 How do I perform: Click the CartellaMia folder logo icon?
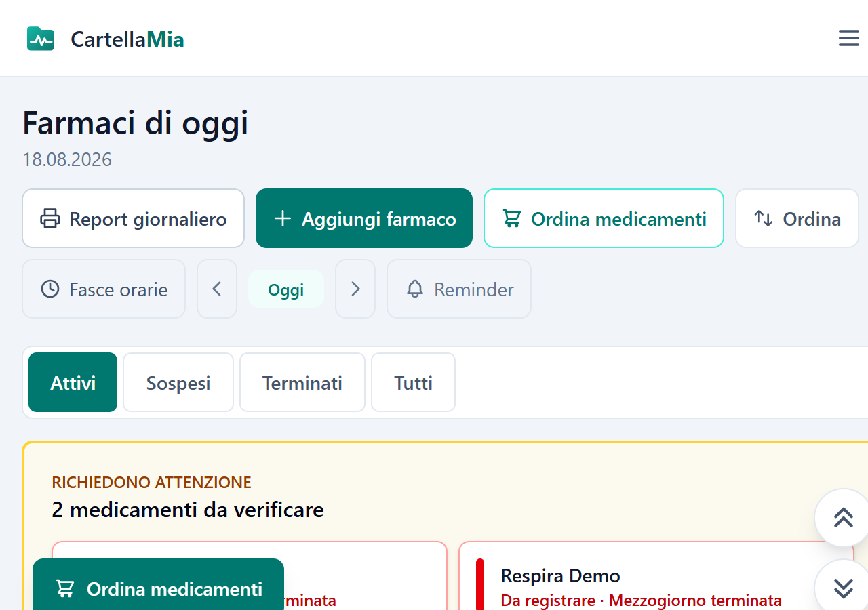pos(41,39)
